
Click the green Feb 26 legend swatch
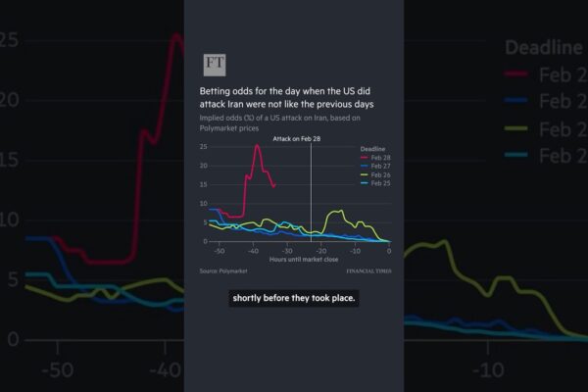[x=365, y=175]
